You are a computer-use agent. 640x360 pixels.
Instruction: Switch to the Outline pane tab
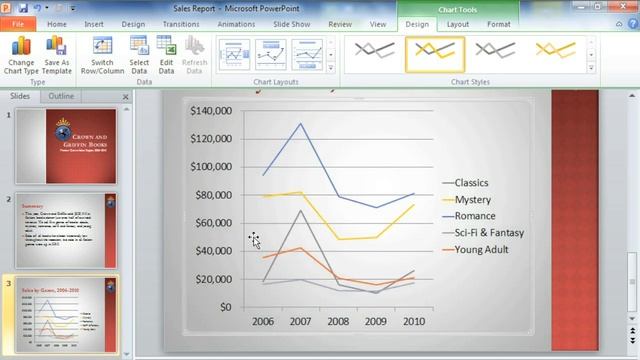click(61, 96)
